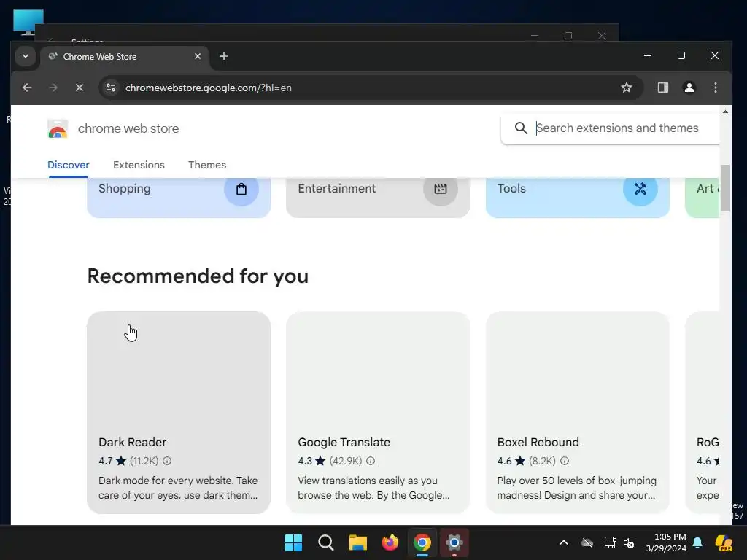Go back with the browser back arrow

[27, 87]
